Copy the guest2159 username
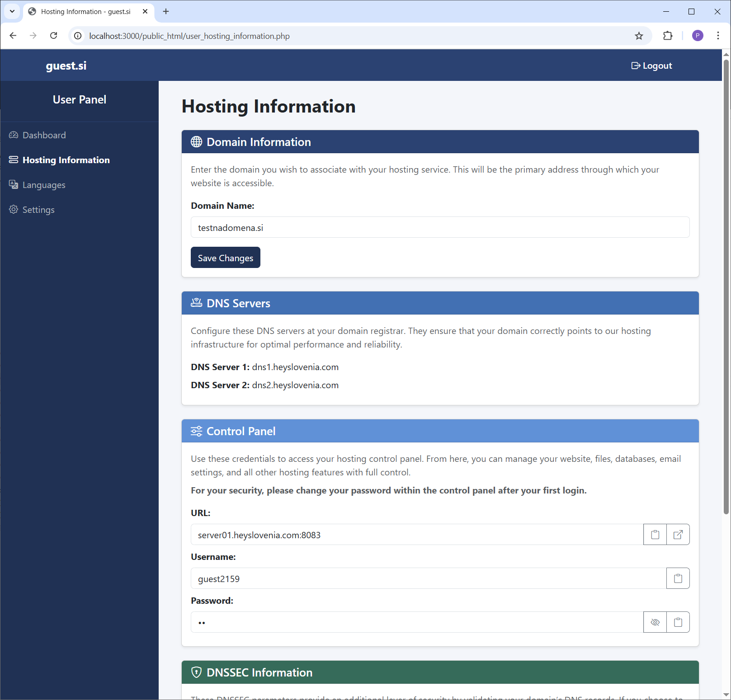 [678, 578]
